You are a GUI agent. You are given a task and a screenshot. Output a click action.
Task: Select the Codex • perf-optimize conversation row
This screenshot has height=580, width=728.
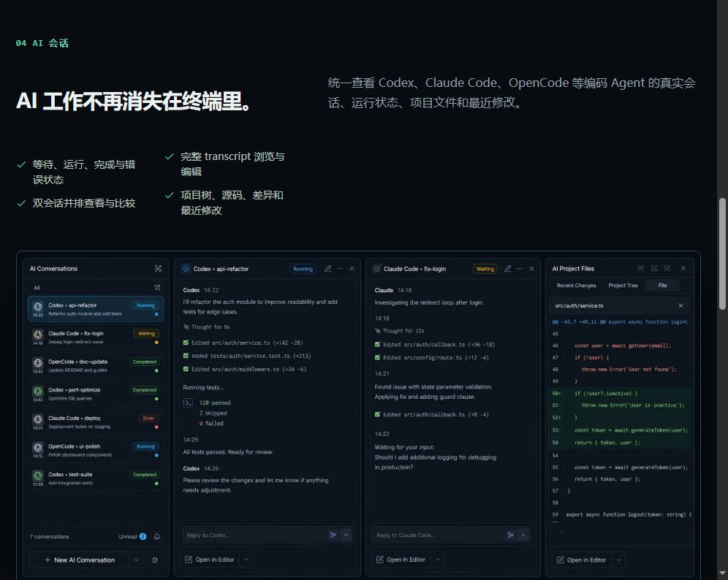click(x=96, y=394)
